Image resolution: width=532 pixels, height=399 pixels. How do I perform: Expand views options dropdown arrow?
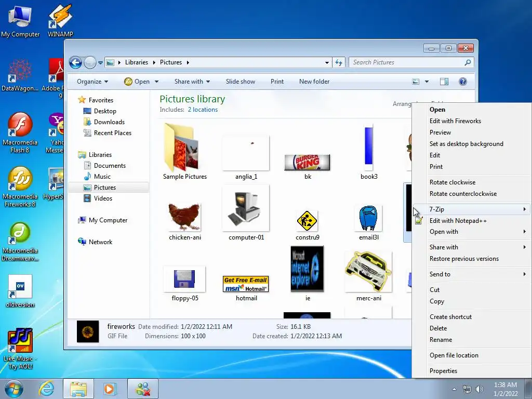(x=427, y=82)
